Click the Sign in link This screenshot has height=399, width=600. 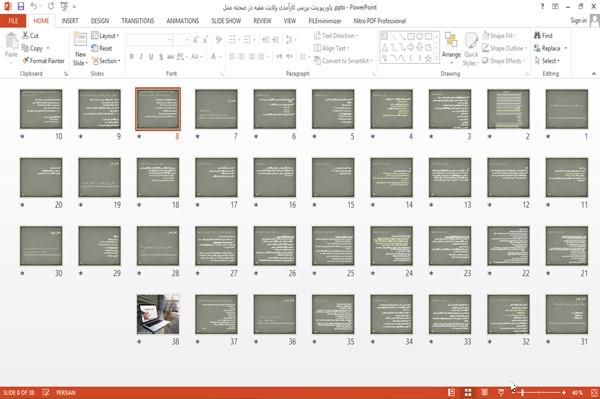[x=578, y=21]
